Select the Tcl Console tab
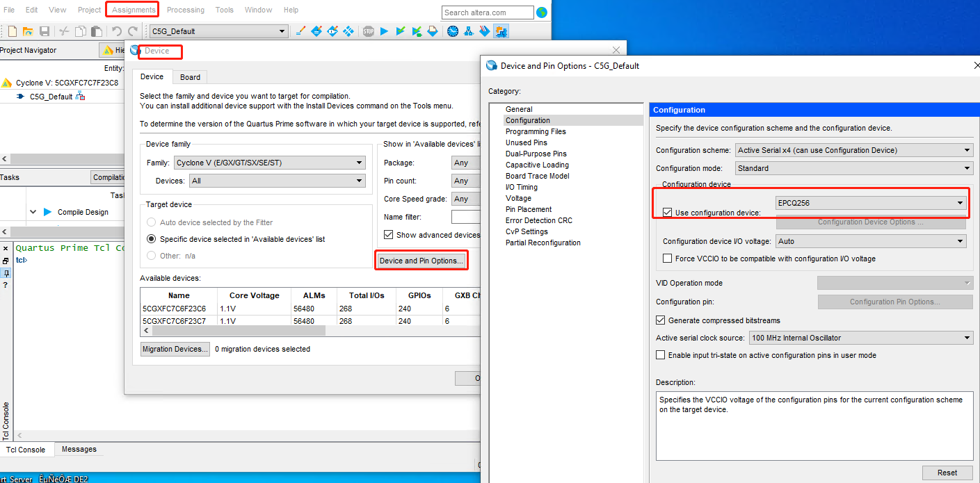Viewport: 980px width, 483px height. click(26, 450)
